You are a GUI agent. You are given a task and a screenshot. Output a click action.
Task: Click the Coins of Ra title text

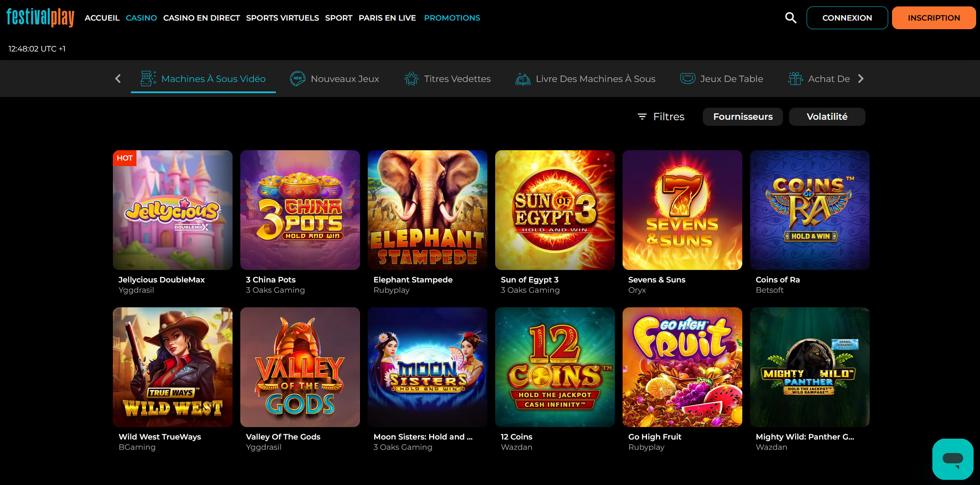coord(777,279)
